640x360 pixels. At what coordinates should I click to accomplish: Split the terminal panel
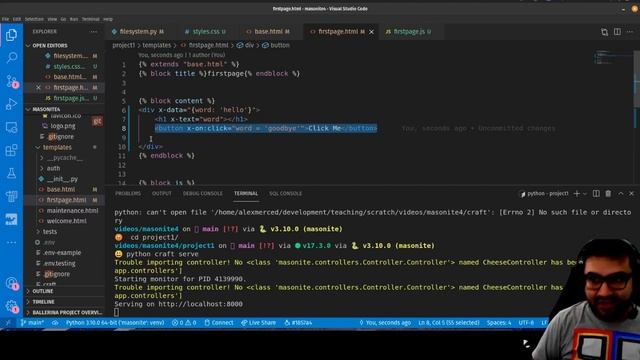coord(596,193)
